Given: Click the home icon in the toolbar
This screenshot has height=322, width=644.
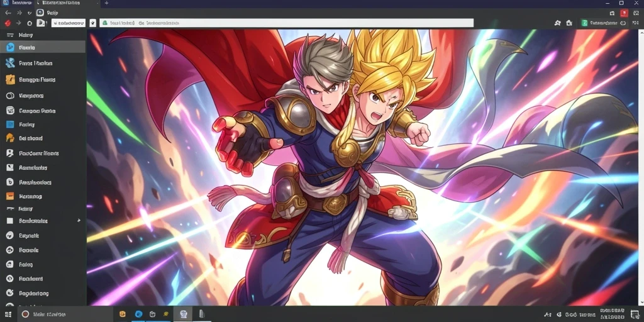Looking at the screenshot, I should pyautogui.click(x=569, y=23).
